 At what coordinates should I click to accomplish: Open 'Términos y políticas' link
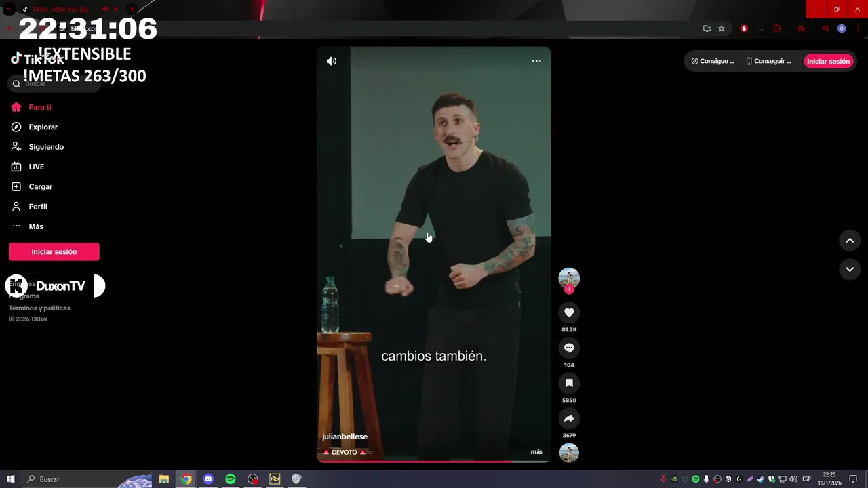[x=39, y=308]
